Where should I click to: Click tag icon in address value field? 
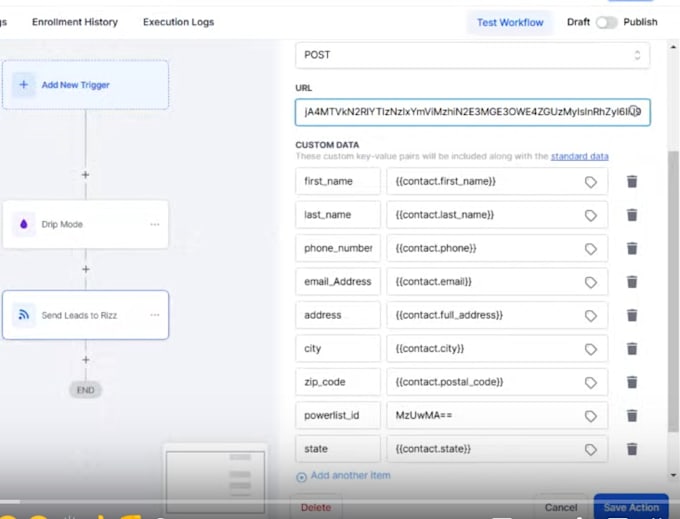coord(591,316)
